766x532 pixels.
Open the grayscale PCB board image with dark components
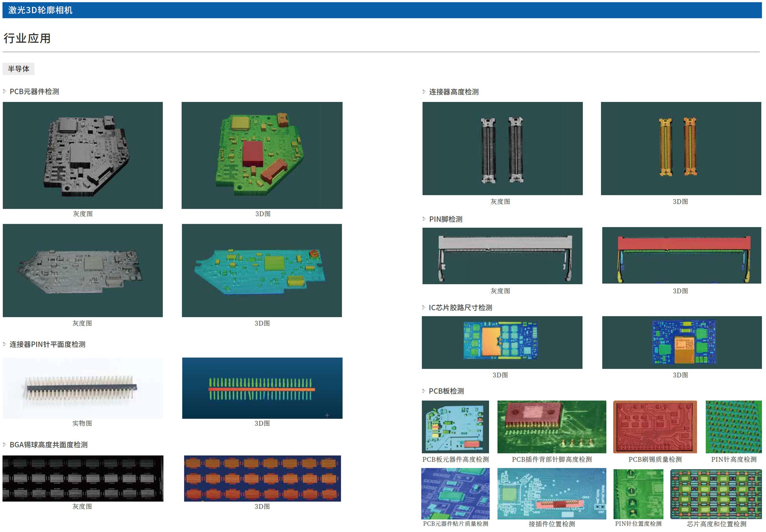pyautogui.click(x=83, y=155)
